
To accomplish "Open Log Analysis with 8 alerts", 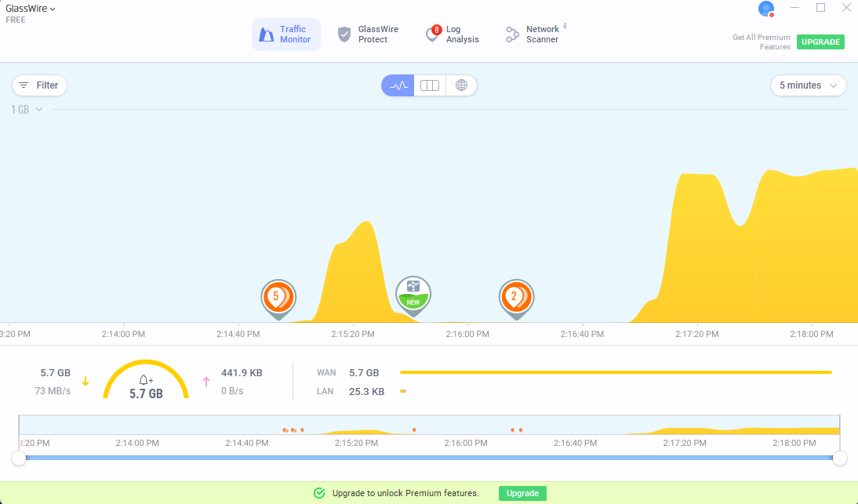I will (x=452, y=34).
